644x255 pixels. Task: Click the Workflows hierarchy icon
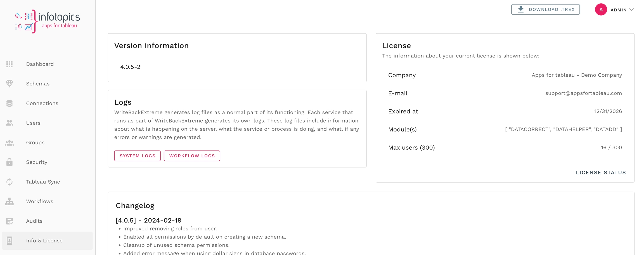coord(10,201)
